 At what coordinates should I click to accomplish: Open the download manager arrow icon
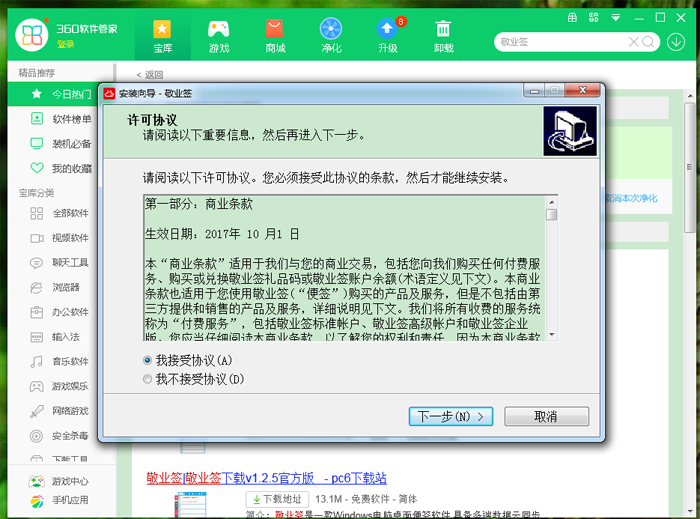676,42
